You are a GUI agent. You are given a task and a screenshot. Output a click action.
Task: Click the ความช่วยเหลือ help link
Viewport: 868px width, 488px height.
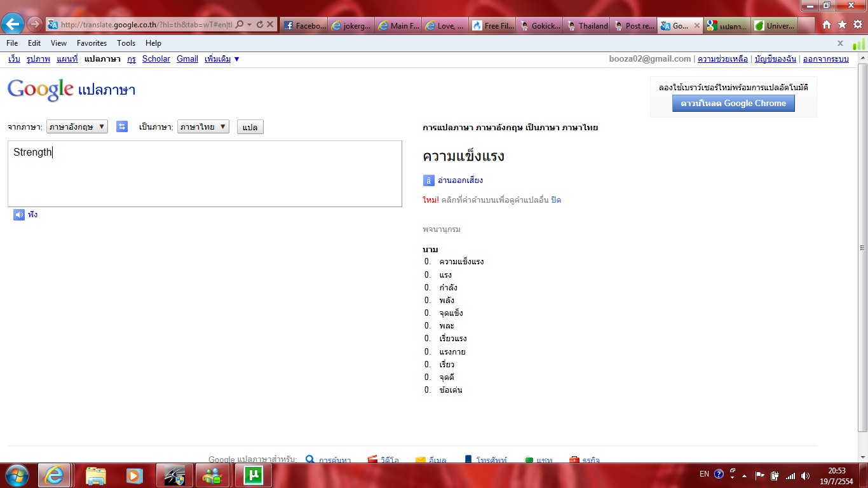pyautogui.click(x=722, y=59)
